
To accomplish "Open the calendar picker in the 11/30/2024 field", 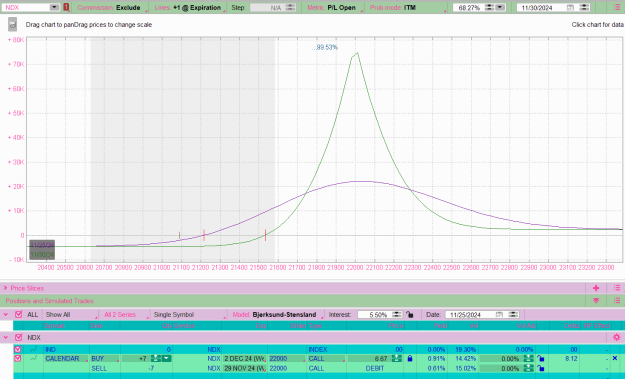I will tap(571, 8).
